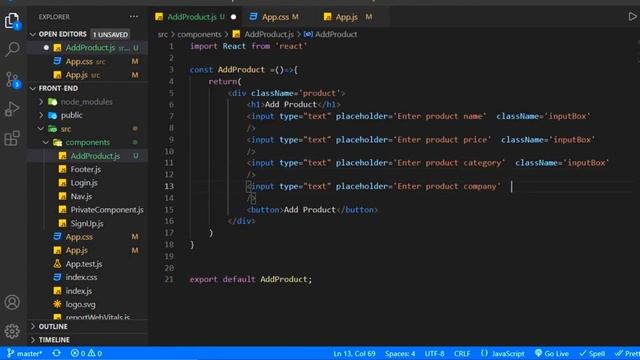Viewport: 640px width, 360px height.
Task: Open AddProduct.js in components folder
Action: click(x=95, y=156)
